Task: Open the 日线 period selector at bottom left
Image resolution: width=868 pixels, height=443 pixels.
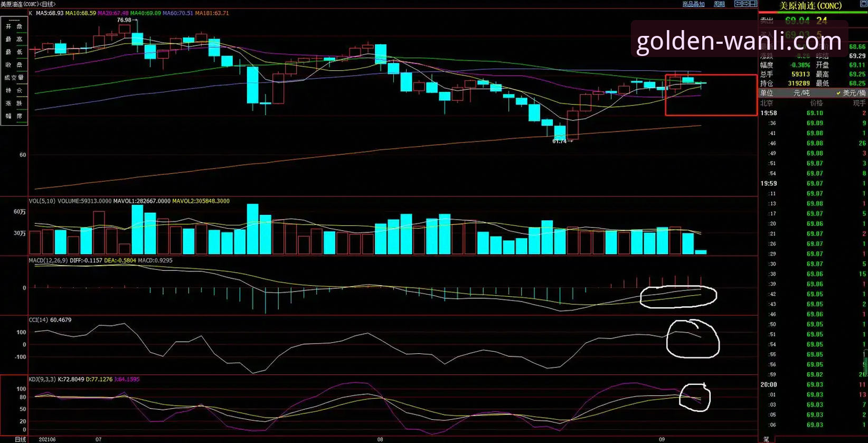Action: point(20,439)
